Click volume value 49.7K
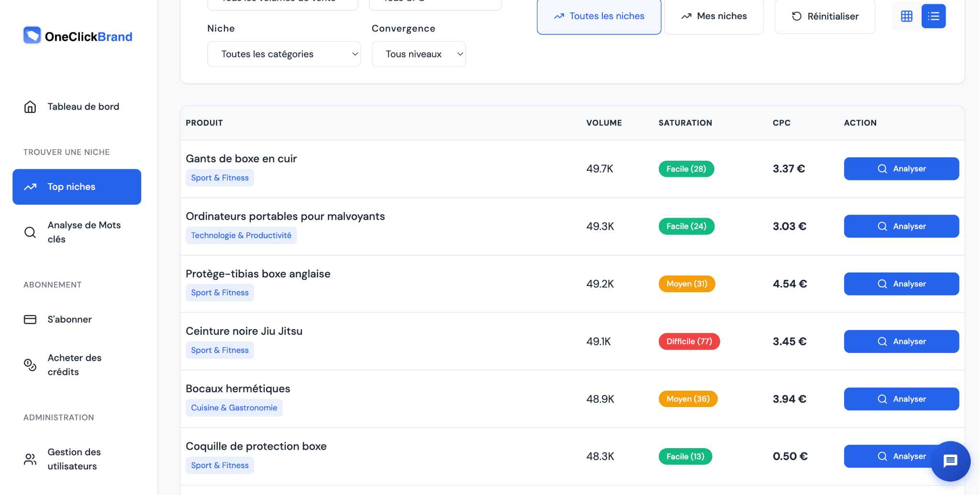 pyautogui.click(x=600, y=169)
